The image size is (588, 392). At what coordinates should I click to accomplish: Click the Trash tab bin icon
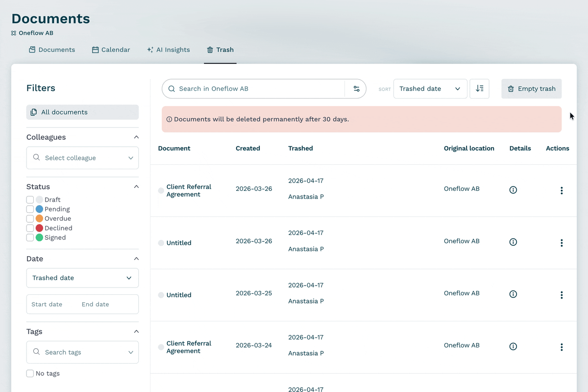tap(210, 50)
